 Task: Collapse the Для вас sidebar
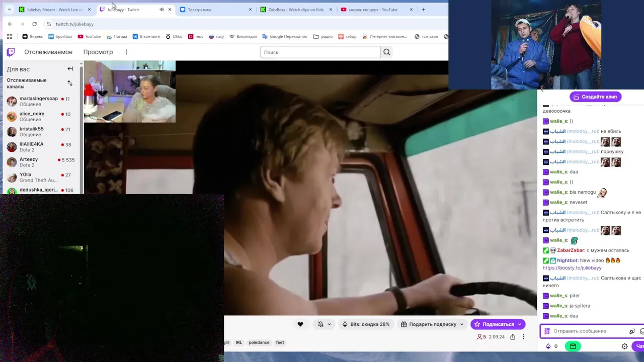pos(70,69)
